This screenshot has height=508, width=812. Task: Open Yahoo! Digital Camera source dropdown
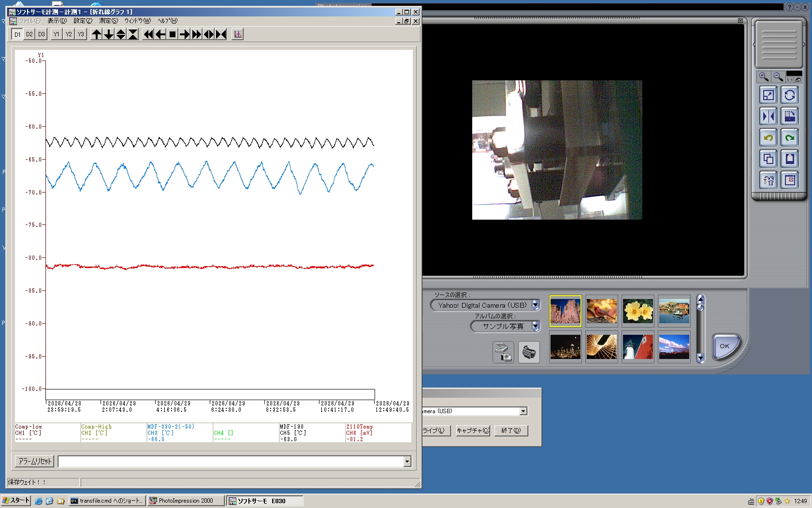point(536,305)
